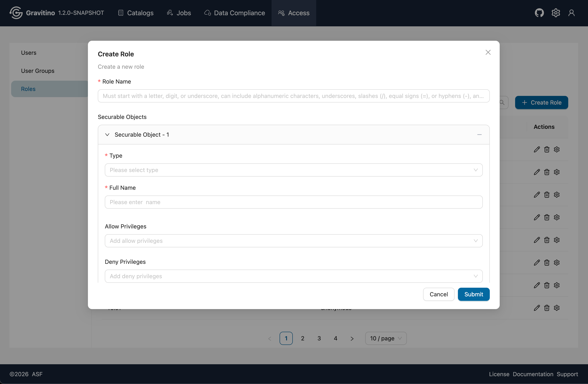588x384 pixels.
Task: Click the user profile icon
Action: [572, 13]
